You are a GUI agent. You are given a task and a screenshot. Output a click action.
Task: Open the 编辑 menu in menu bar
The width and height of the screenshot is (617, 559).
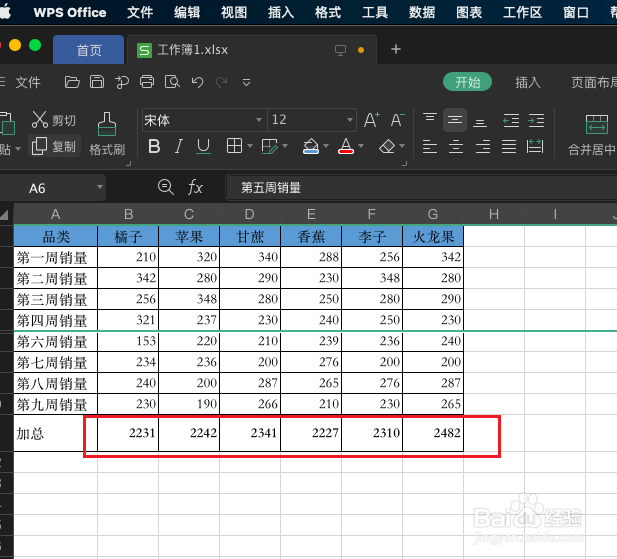[187, 13]
